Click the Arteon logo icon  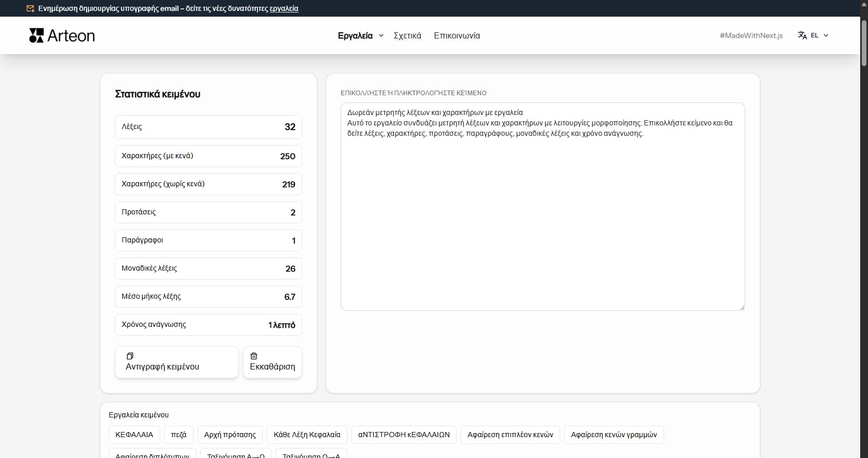click(36, 35)
